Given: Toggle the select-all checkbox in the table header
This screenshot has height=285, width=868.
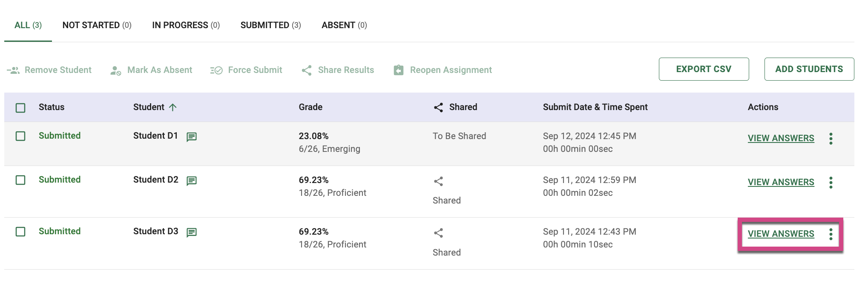Looking at the screenshot, I should (x=20, y=108).
